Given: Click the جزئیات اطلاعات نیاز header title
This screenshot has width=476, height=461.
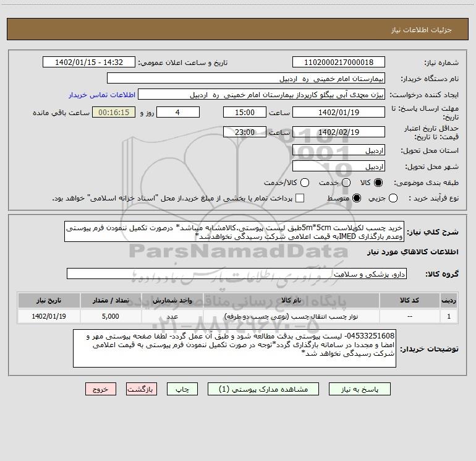Looking at the screenshot, I should 422,30.
